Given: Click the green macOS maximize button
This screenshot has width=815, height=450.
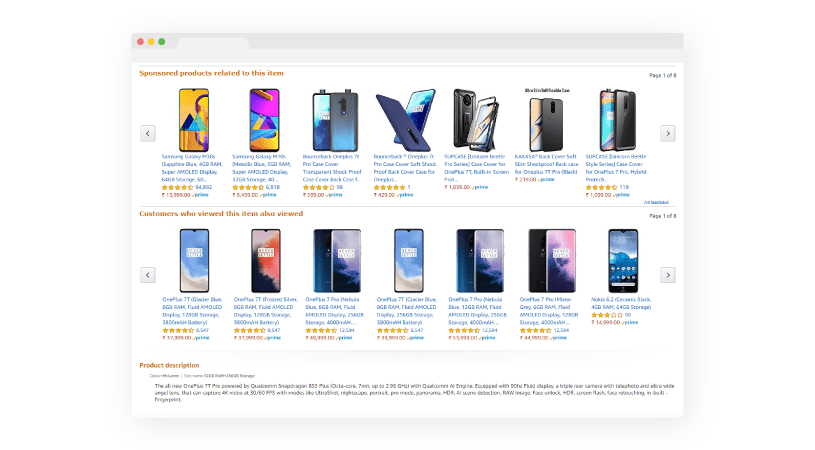Looking at the screenshot, I should coord(162,42).
